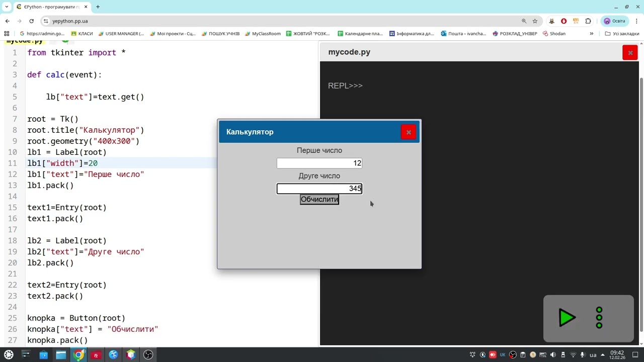
Task: Open the КЛАСИ bookmark
Action: point(82,34)
